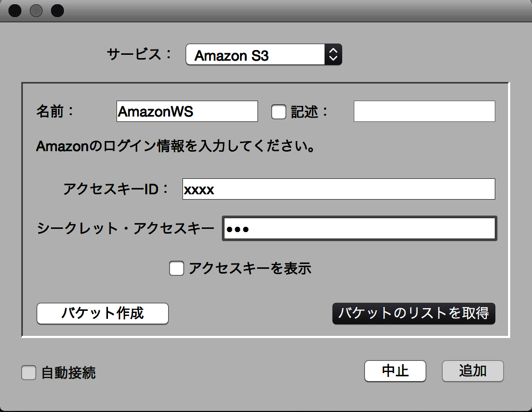Click the バケット作成 button

click(103, 314)
